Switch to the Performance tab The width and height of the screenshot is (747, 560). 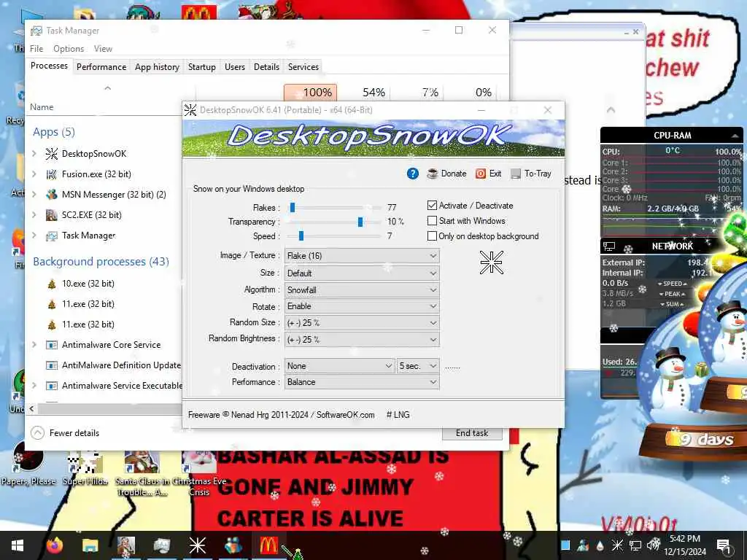101,67
